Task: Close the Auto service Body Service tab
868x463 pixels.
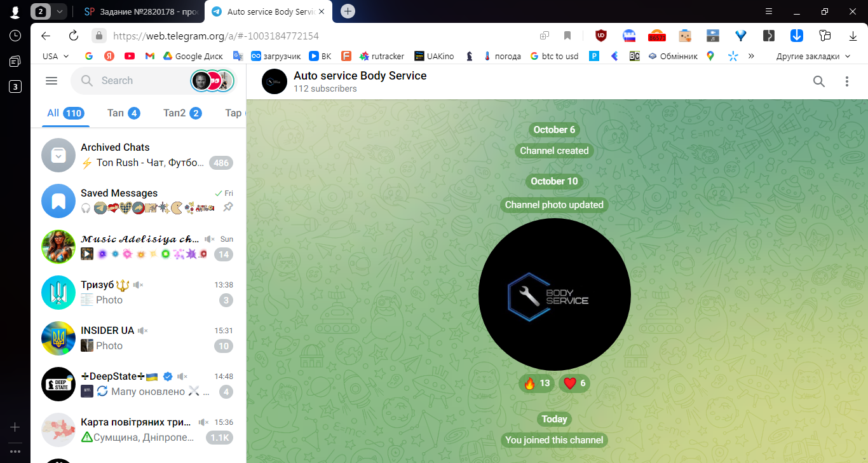Action: click(x=322, y=11)
